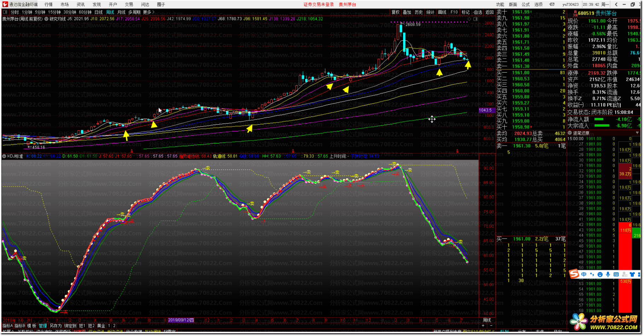Click 指标A tab at the bottom

[x=7, y=326]
